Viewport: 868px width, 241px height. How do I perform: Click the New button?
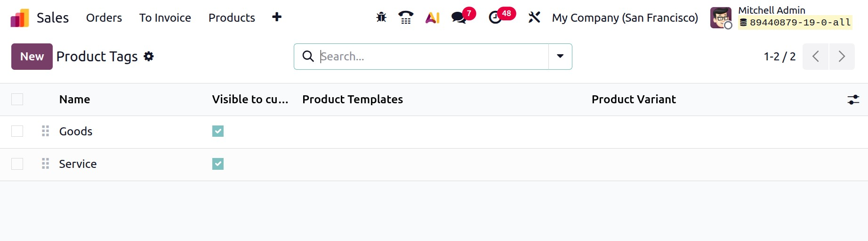tap(32, 57)
